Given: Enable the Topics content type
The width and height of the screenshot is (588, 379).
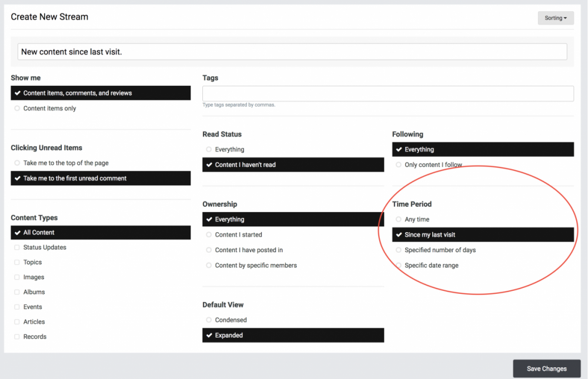Looking at the screenshot, I should click(x=18, y=263).
